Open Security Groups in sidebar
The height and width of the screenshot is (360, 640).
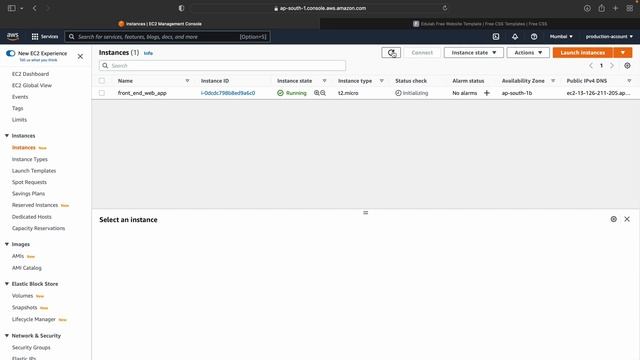point(31,347)
